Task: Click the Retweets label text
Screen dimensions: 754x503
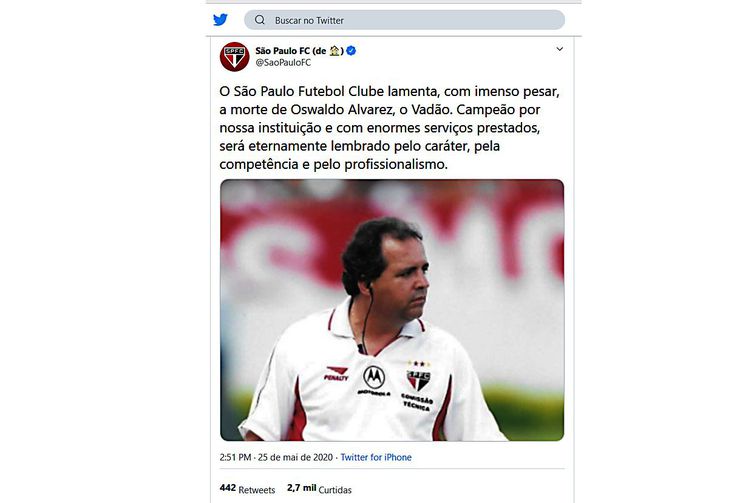Action: (257, 490)
